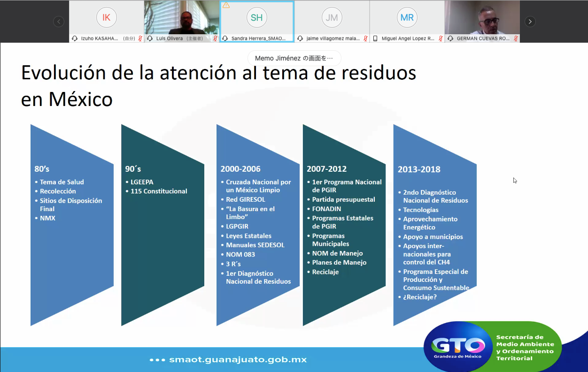Click jaime villagomez's muted microphone icon
Screen dimensions: 588x372
point(365,38)
